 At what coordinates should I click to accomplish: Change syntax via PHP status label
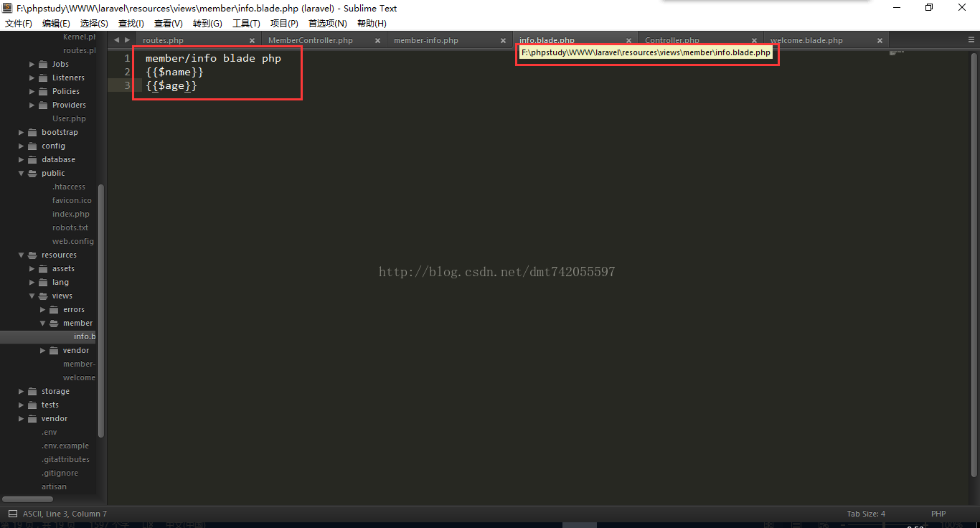pos(938,514)
